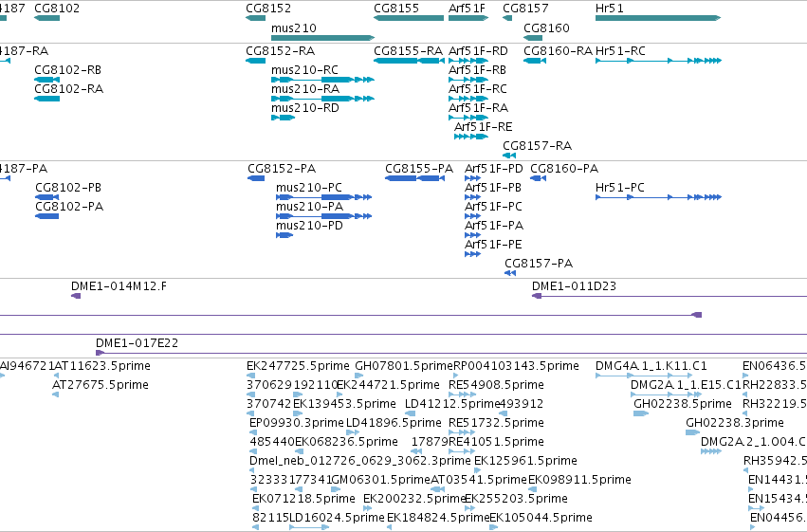This screenshot has height=532, width=807.
Task: Click the EK139453.5prime EST label
Action: [x=345, y=404]
